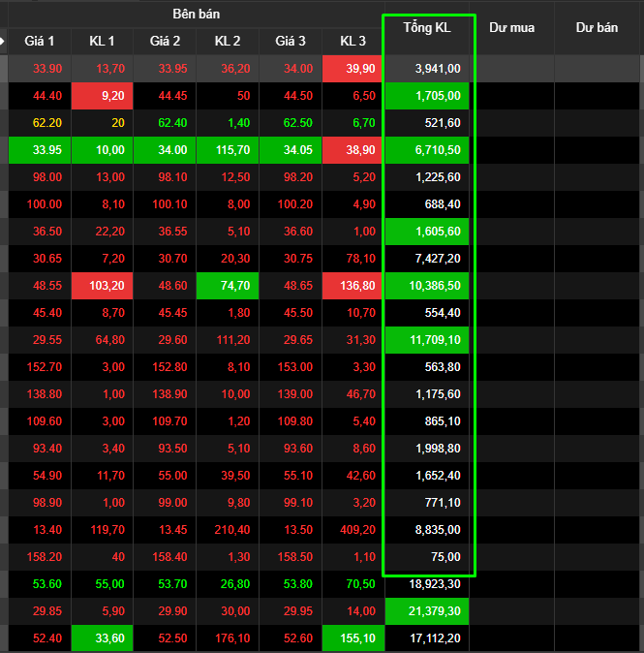This screenshot has width=644, height=653.
Task: Sort by the Giá 1 column header
Action: (40, 42)
